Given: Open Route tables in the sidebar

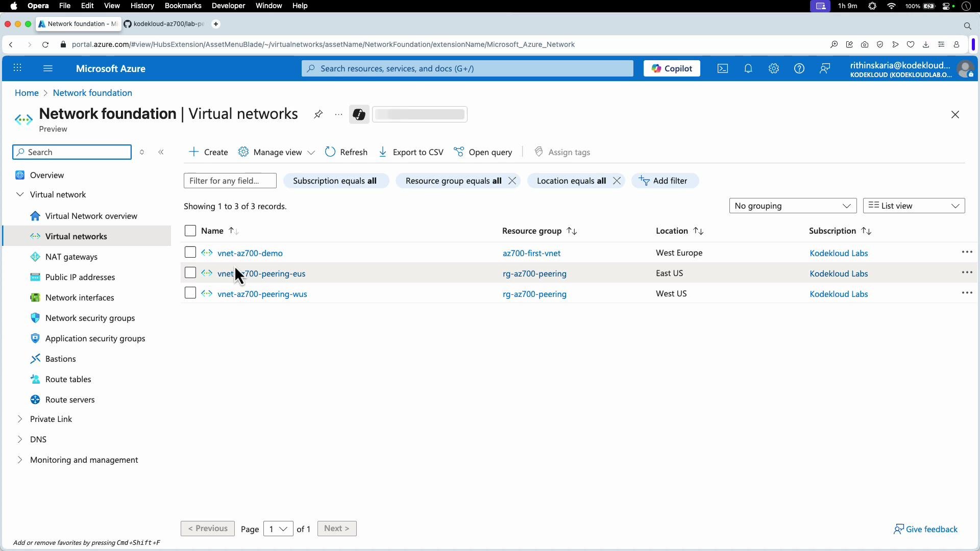Looking at the screenshot, I should pos(68,379).
